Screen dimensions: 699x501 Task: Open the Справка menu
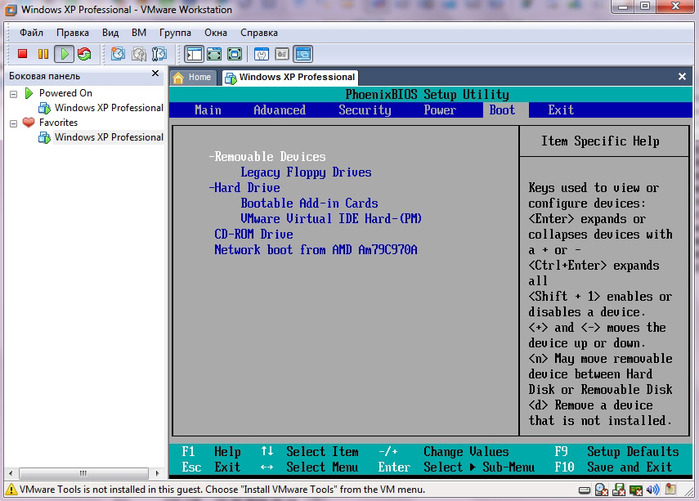(x=259, y=33)
